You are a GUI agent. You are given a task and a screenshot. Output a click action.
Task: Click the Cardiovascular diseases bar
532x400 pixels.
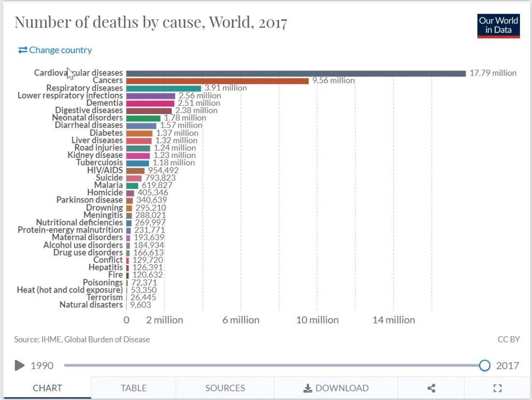296,73
